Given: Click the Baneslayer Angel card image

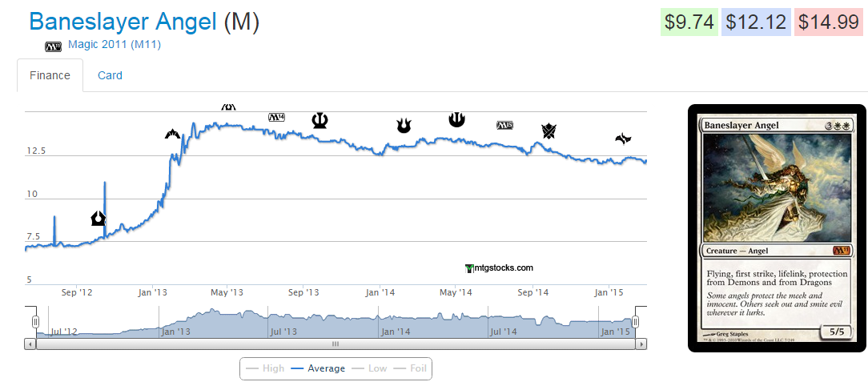Looking at the screenshot, I should [777, 227].
